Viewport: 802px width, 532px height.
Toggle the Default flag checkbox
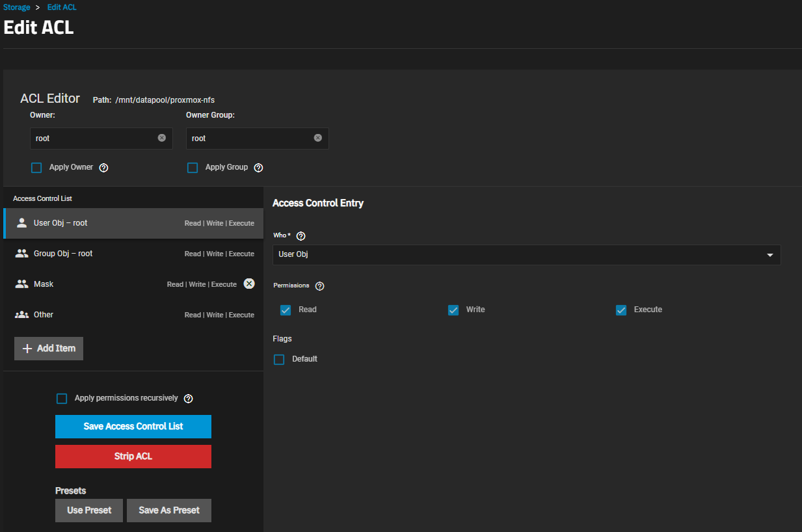pyautogui.click(x=279, y=360)
